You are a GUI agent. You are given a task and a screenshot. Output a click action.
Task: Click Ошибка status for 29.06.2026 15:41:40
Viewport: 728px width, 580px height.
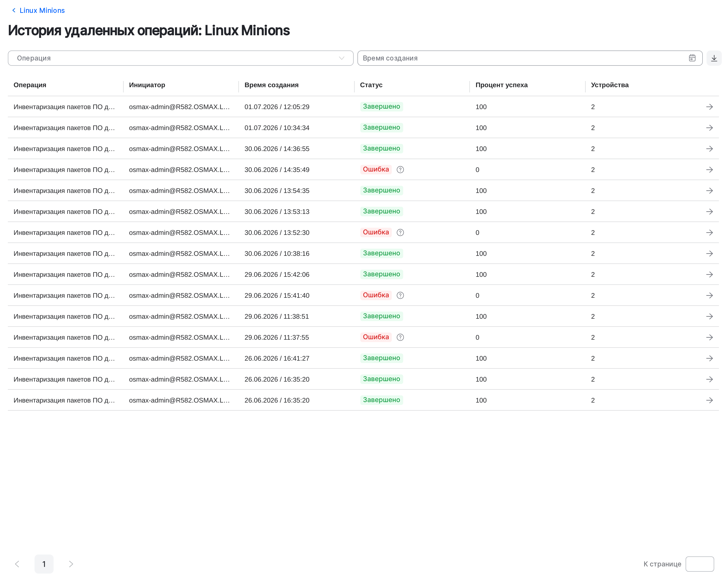click(x=376, y=295)
